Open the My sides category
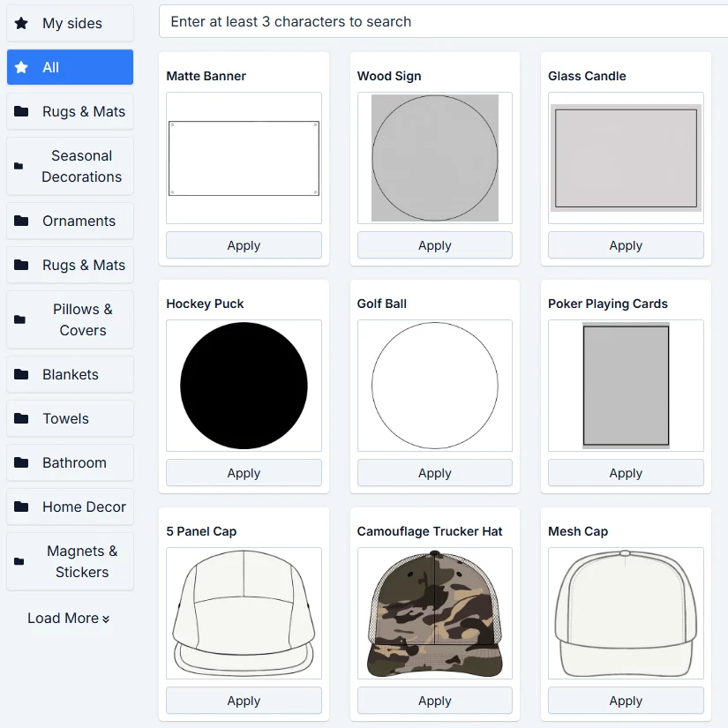Viewport: 728px width, 728px height. point(70,23)
